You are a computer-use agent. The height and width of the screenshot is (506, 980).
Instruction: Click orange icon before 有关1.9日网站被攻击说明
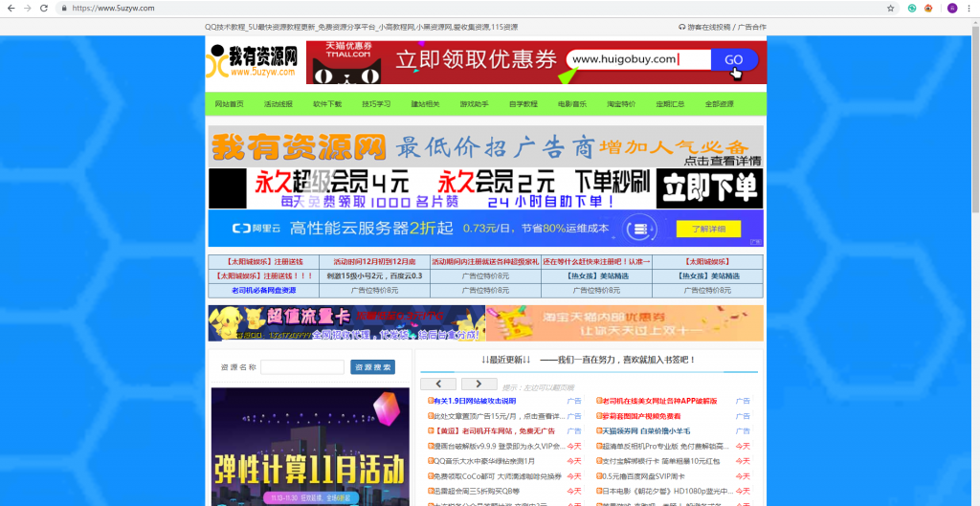tap(431, 401)
